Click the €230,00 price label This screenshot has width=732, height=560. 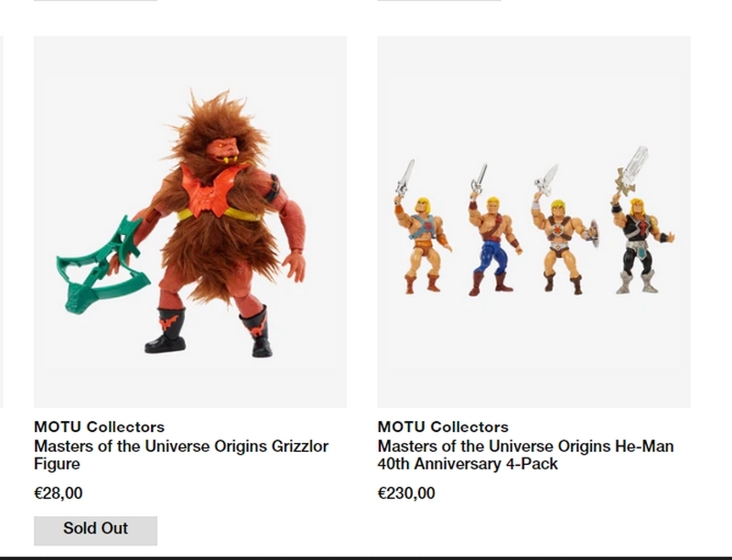tap(406, 493)
